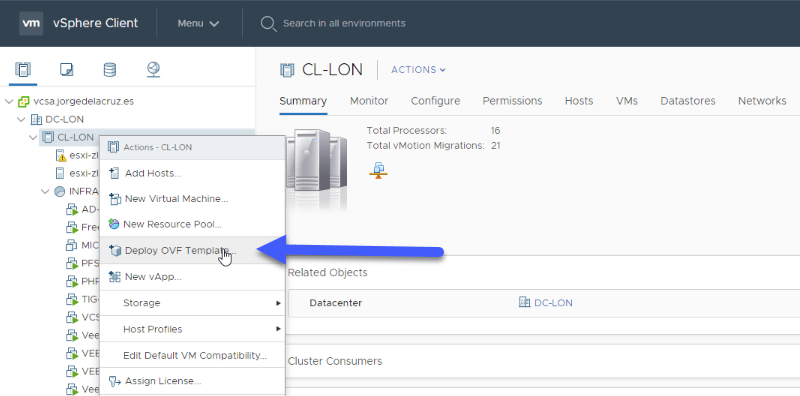Screen dimensions: 800x396
Task: Collapse the vcsa.jorgedelacruz.es tree node
Action: pyautogui.click(x=9, y=101)
